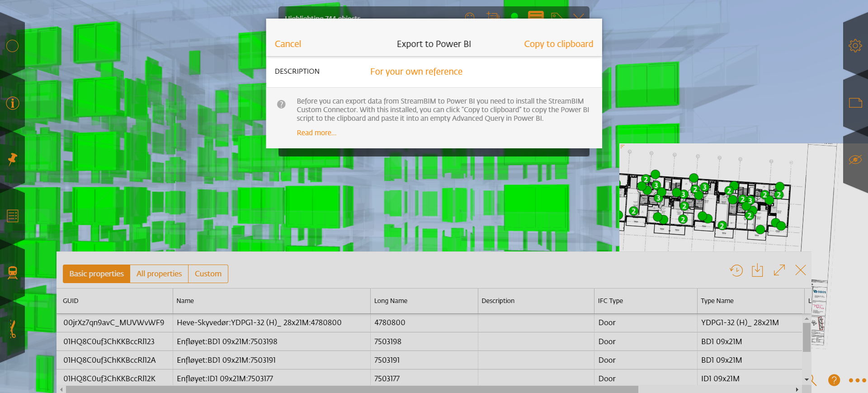Viewport: 868px width, 393px height.
Task: Switch to Custom tab
Action: click(x=208, y=274)
